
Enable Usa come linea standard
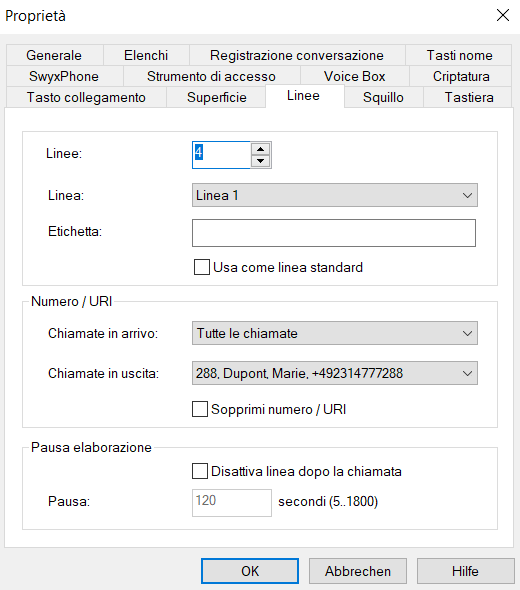202,267
